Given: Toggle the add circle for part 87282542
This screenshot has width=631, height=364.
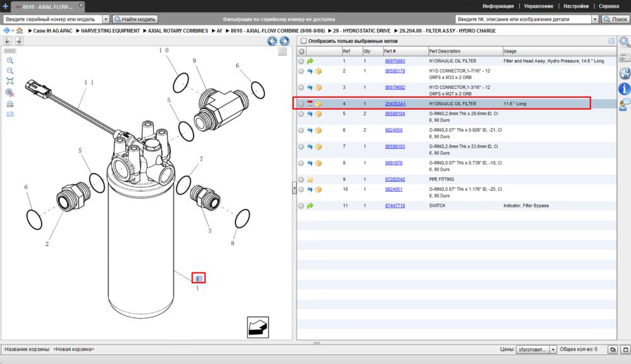Looking at the screenshot, I should tap(301, 179).
